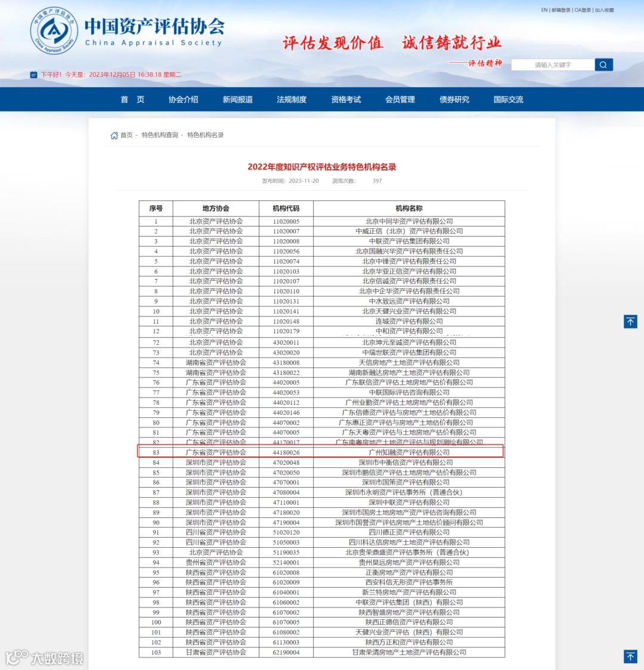Select cell 四川德正资产评估有限公司

[409, 532]
